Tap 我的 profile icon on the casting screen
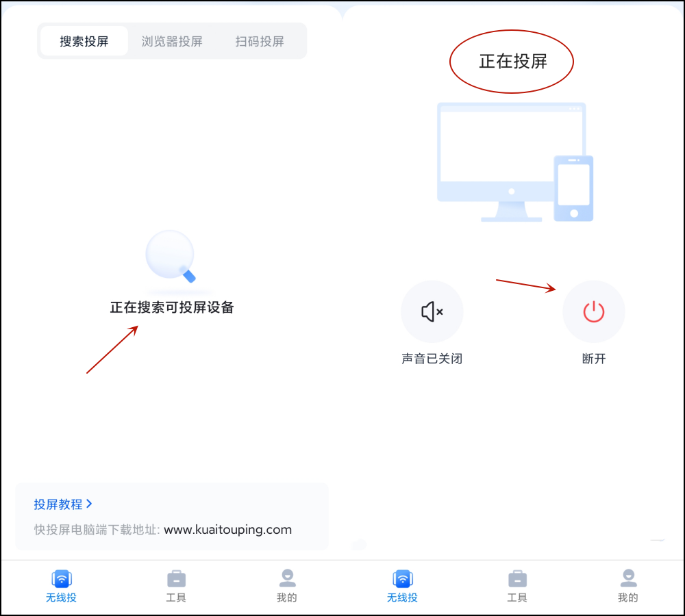Screen dimensions: 685x616 coord(628,579)
